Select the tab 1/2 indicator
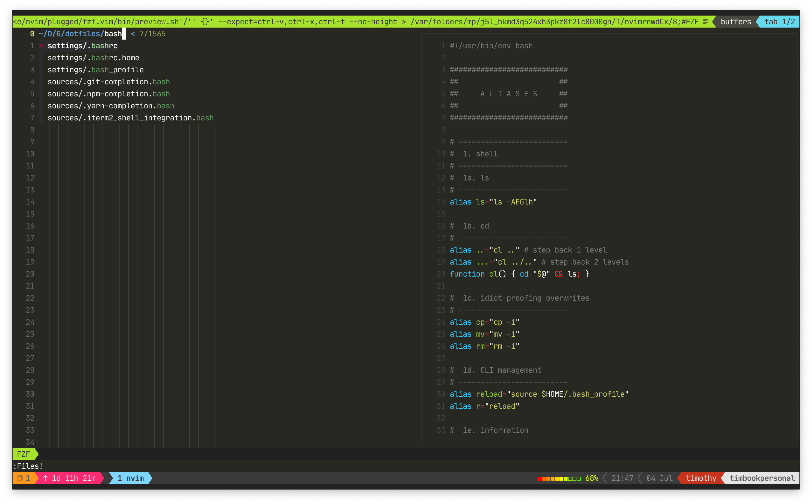 pyautogui.click(x=779, y=22)
